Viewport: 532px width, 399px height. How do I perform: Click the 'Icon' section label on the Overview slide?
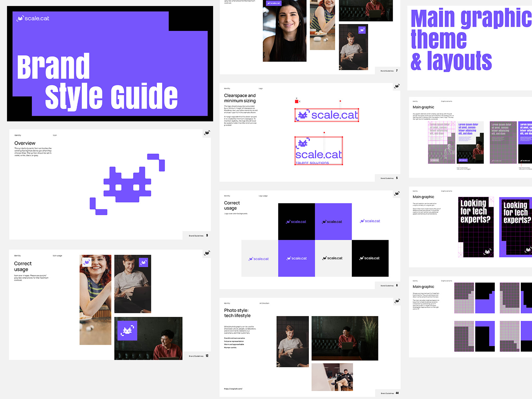(55, 135)
